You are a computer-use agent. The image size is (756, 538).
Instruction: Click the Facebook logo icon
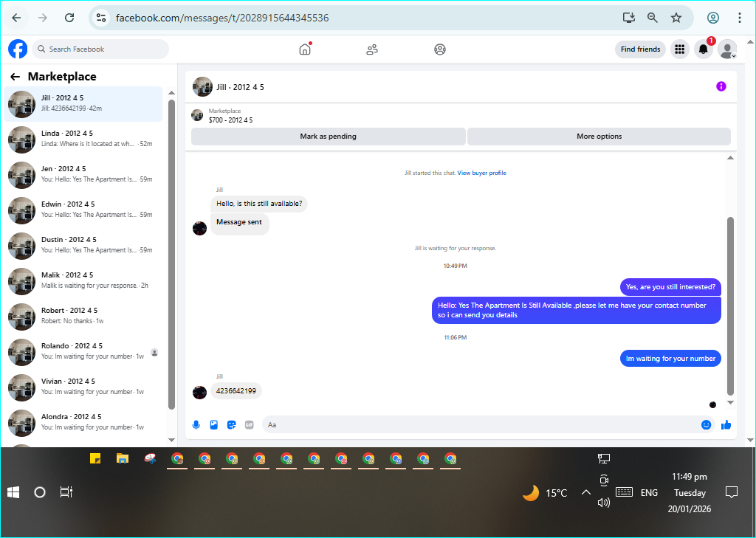18,49
